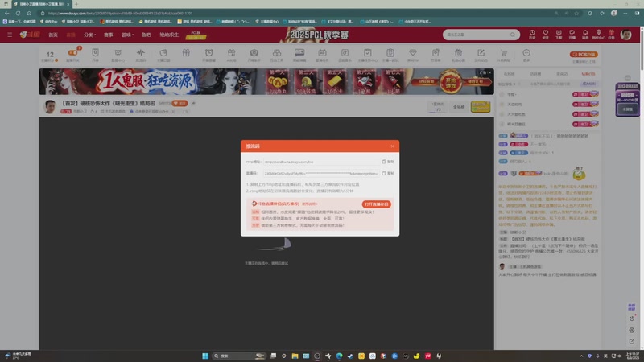Screen dimensions: 644x362
Task: Switch to the second tab of the chat sidebar
Action: tap(535, 74)
